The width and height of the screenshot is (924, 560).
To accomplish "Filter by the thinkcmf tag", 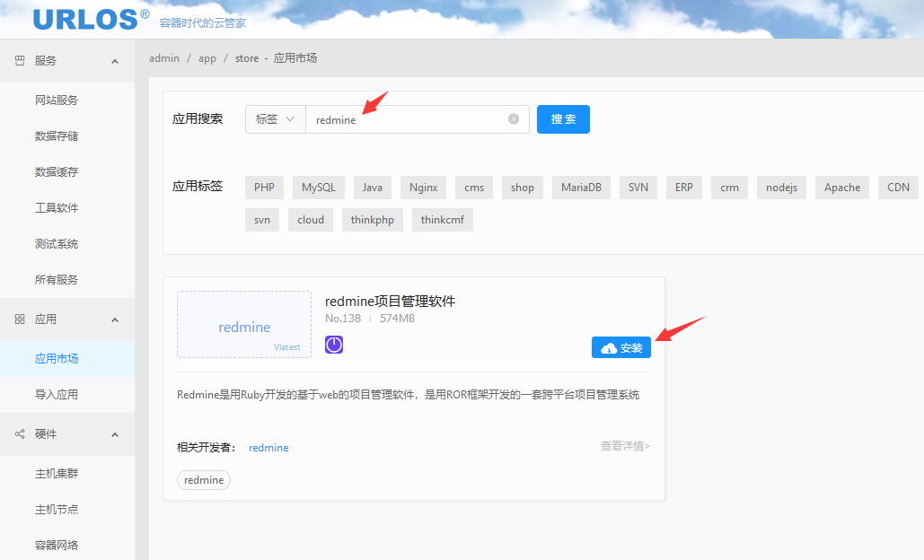I will (443, 220).
